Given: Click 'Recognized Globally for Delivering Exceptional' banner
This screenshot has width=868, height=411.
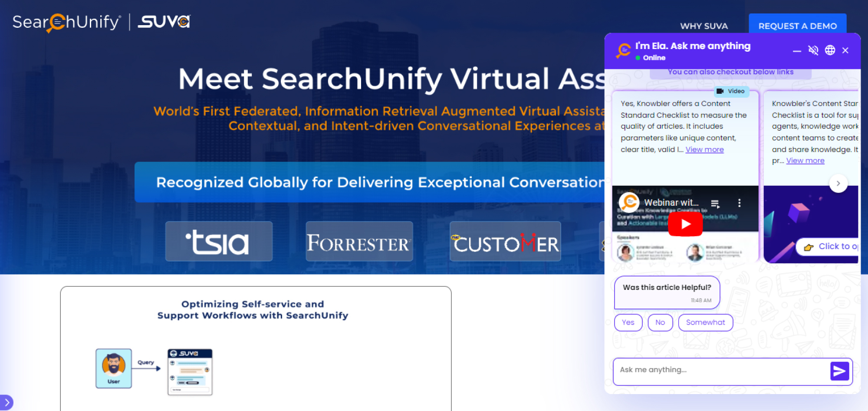Looking at the screenshot, I should pyautogui.click(x=369, y=182).
